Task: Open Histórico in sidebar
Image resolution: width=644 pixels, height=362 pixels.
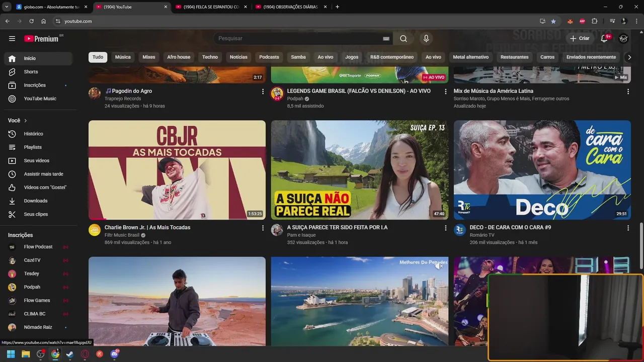Action: click(38, 134)
